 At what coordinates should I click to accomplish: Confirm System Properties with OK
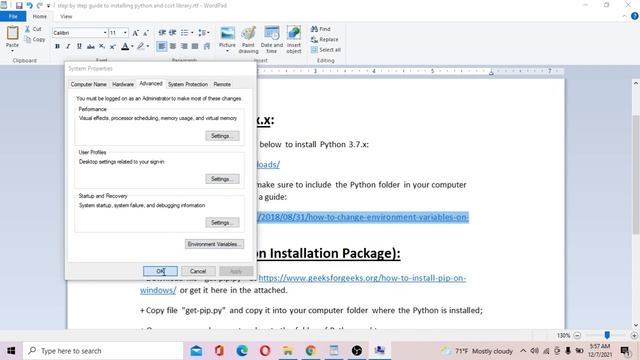[x=160, y=271]
